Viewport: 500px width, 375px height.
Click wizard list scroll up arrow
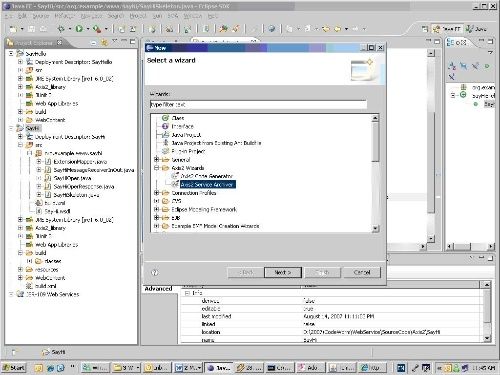click(x=375, y=118)
